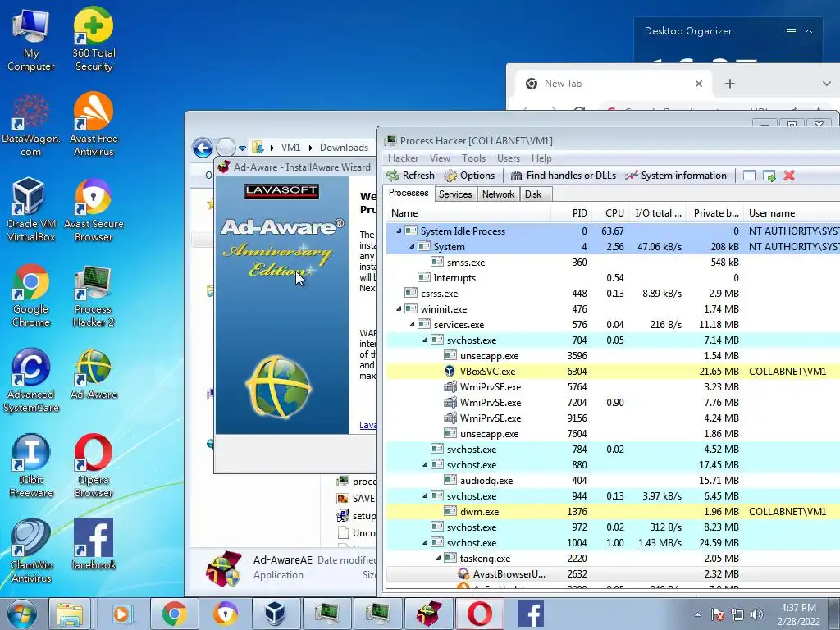Click the find window and thread icon
This screenshot has width=840, height=630.
pyautogui.click(x=769, y=176)
